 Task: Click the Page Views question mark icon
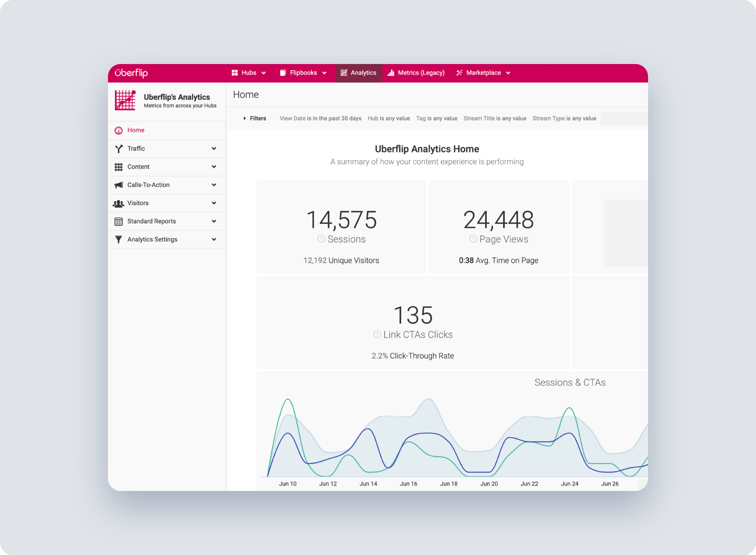click(473, 239)
